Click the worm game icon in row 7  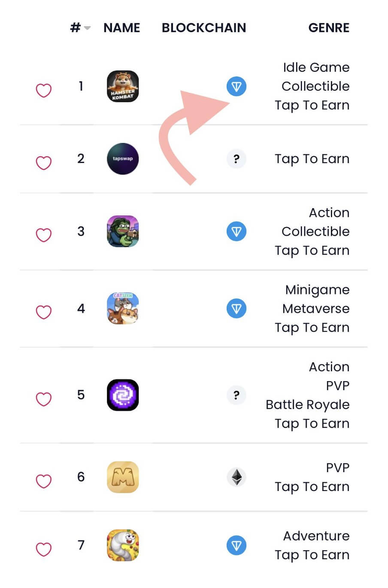tap(123, 546)
